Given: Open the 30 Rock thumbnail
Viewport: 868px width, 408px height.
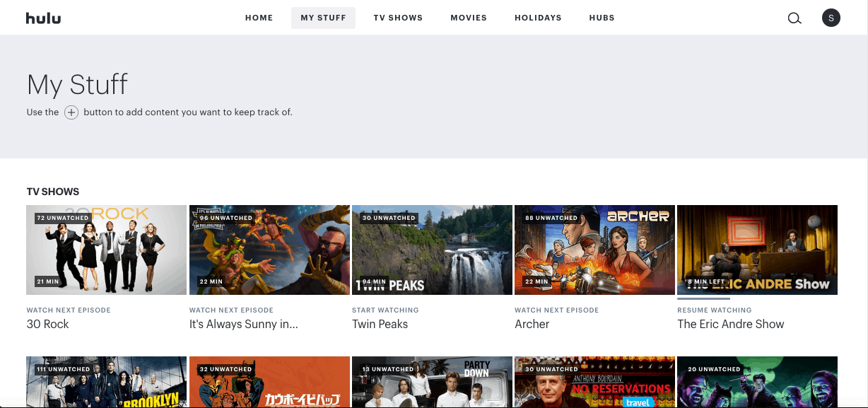Looking at the screenshot, I should (106, 250).
